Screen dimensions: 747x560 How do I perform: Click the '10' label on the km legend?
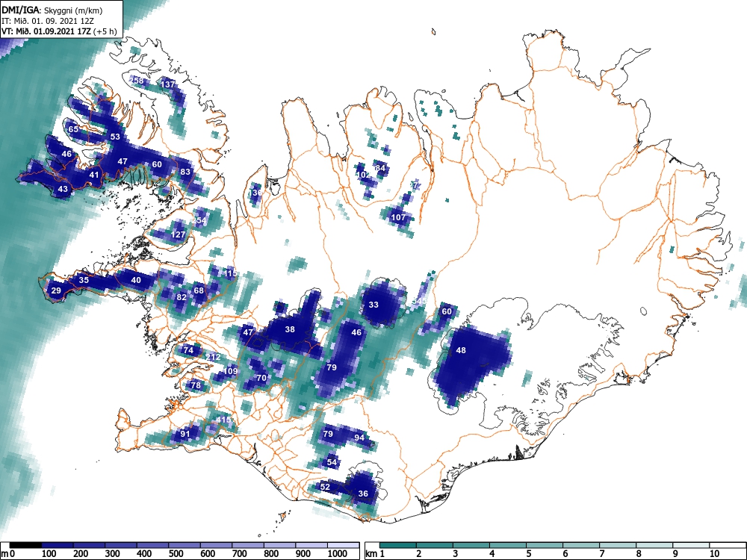(713, 554)
